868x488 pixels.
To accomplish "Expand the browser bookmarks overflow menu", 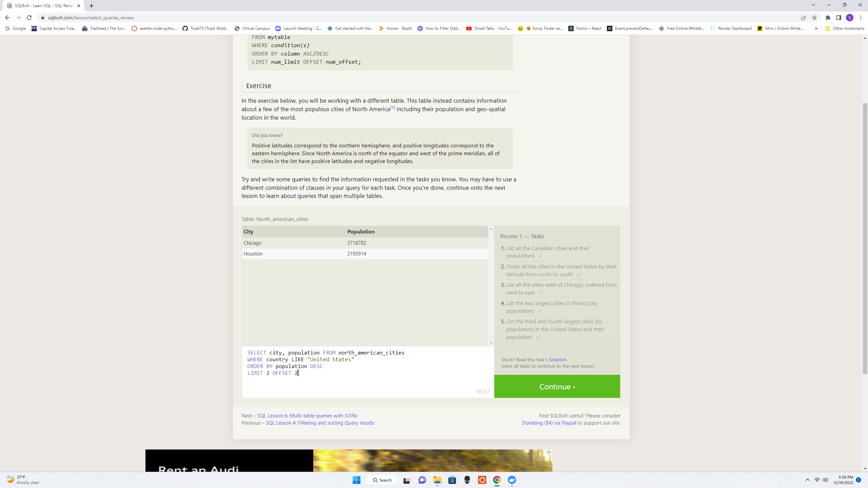I will pyautogui.click(x=817, y=28).
